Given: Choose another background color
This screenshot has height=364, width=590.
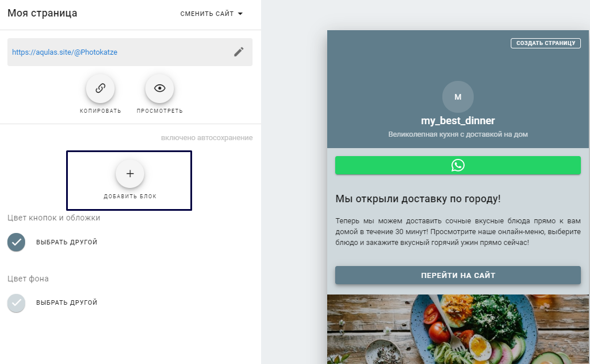Looking at the screenshot, I should pyautogui.click(x=67, y=302).
